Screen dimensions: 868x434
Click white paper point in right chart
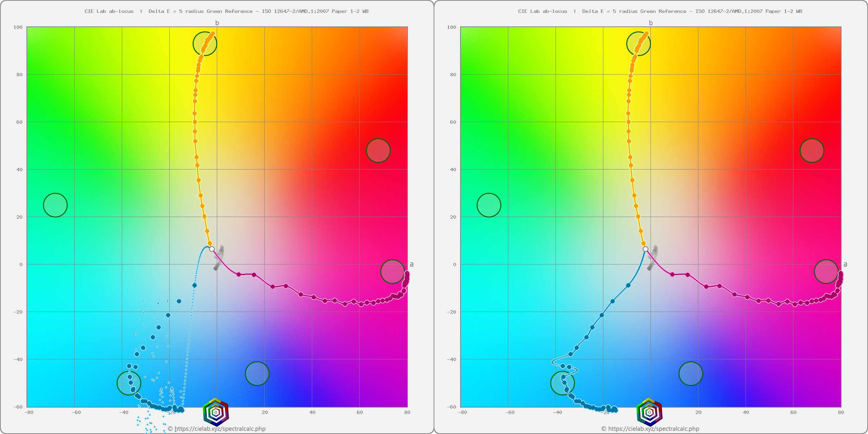tap(645, 249)
